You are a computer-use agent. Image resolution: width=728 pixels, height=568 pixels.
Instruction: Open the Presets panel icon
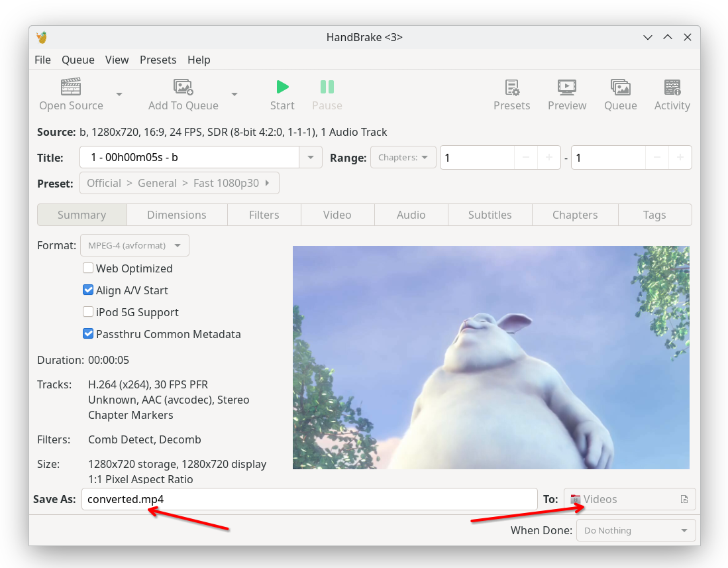point(511,87)
